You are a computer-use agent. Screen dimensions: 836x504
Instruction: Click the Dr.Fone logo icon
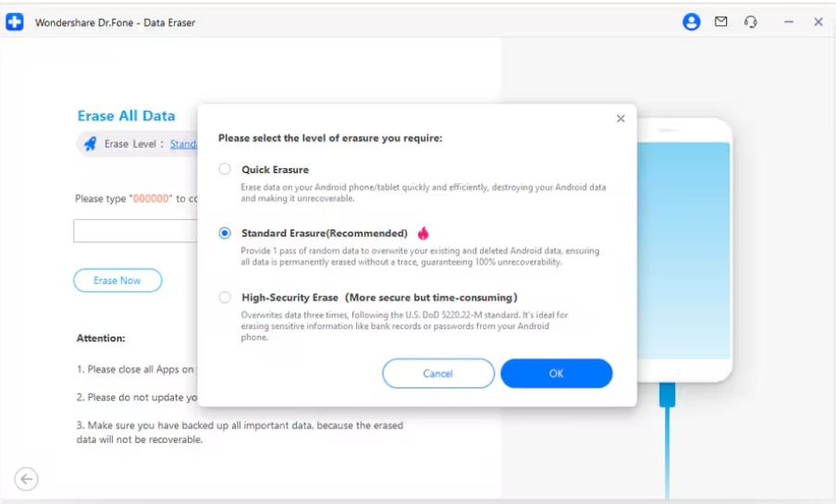[x=15, y=22]
